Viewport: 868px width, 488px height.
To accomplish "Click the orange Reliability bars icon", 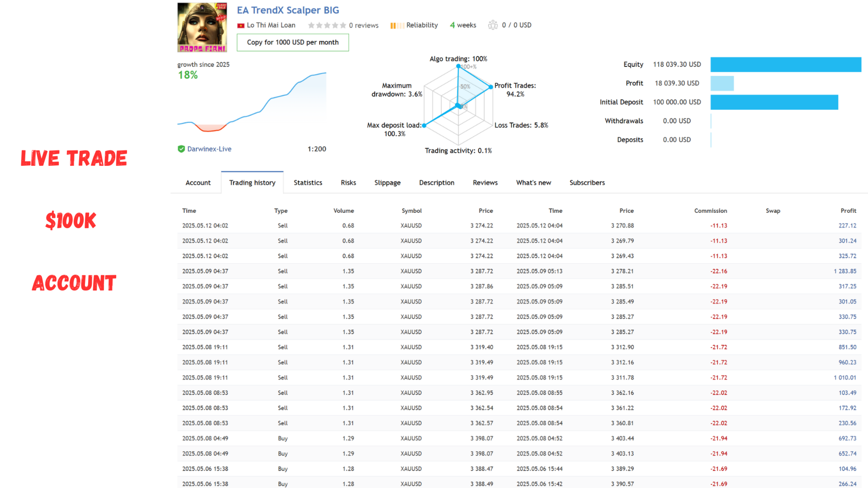I will 397,25.
